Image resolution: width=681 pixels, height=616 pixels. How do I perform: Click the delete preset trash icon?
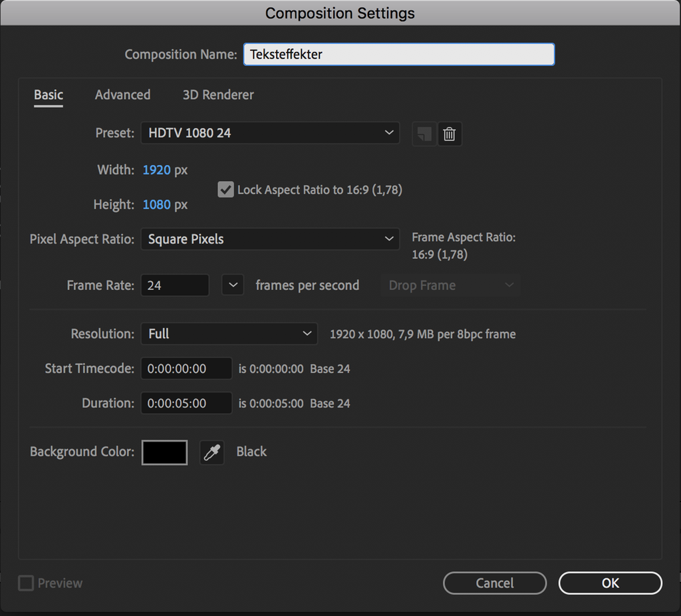pos(450,134)
